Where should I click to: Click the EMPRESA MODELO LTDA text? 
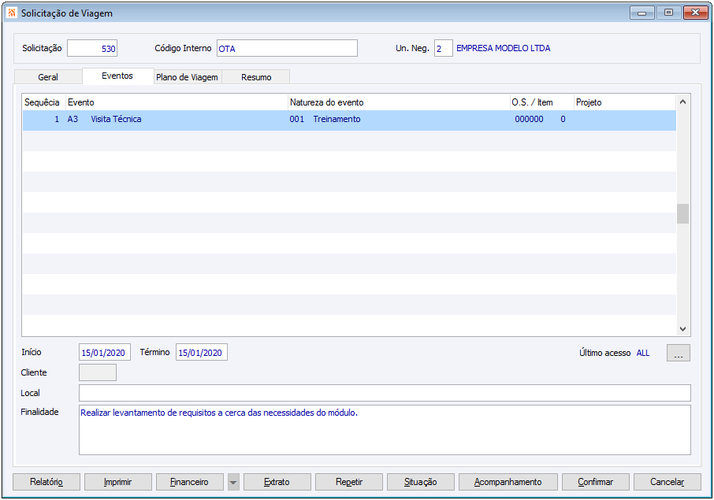[x=503, y=48]
